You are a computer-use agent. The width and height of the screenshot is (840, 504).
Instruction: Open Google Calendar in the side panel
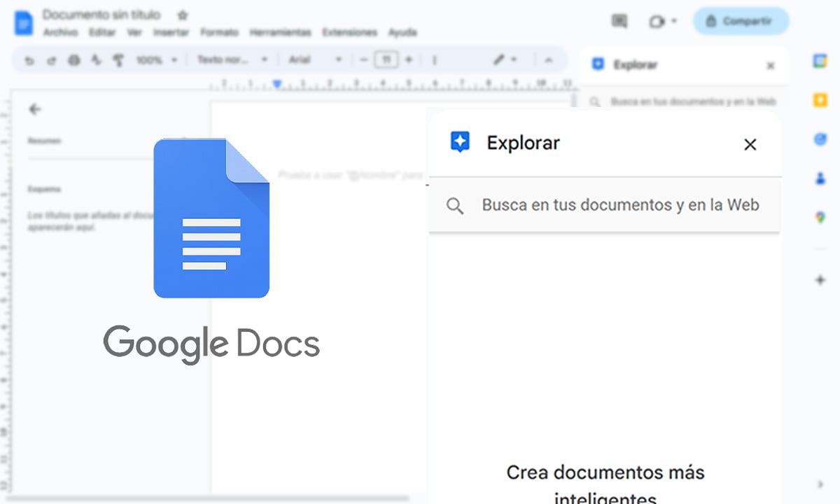(x=820, y=61)
